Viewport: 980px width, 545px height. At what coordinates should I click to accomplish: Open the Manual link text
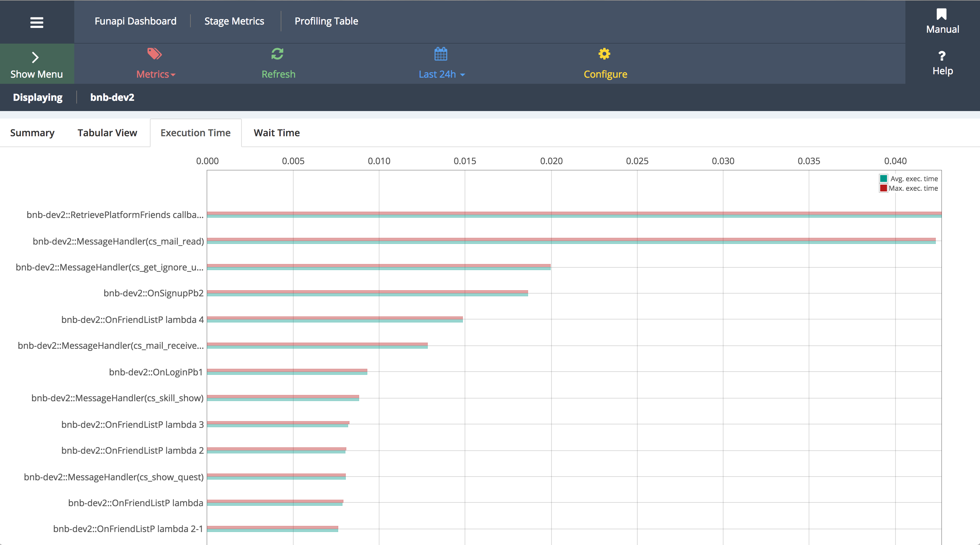pyautogui.click(x=942, y=29)
